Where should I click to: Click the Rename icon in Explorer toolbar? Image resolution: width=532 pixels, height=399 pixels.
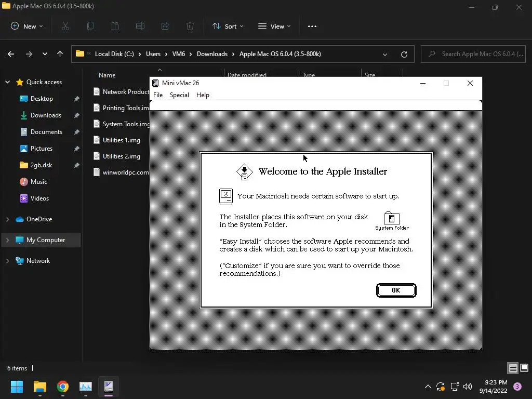click(140, 26)
